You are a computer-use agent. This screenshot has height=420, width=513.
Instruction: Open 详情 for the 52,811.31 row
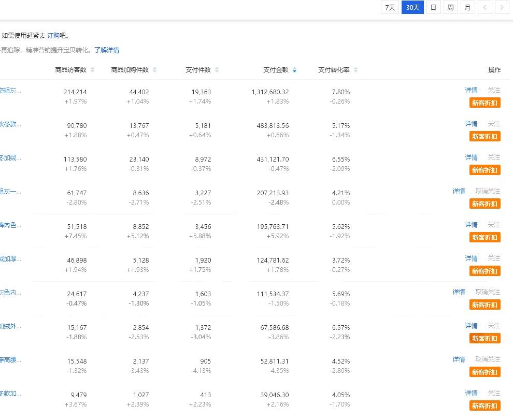click(x=459, y=359)
